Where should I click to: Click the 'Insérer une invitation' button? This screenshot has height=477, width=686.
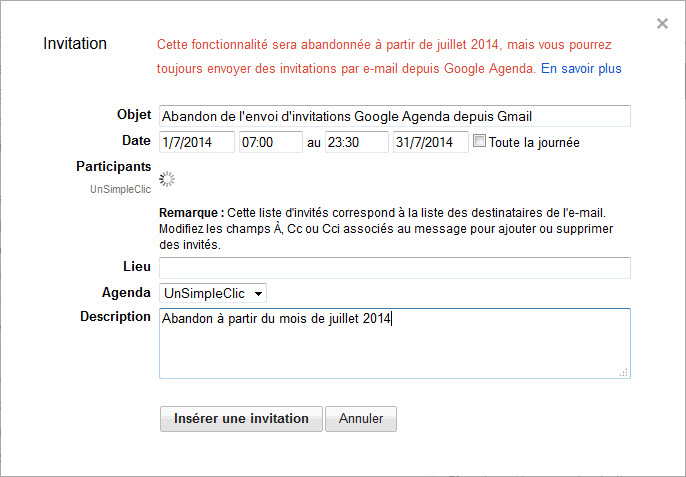pyautogui.click(x=241, y=419)
